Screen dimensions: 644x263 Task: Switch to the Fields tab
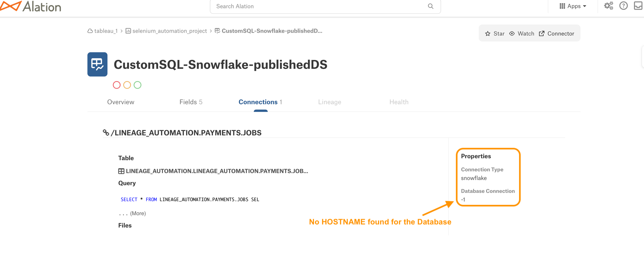[x=191, y=102]
